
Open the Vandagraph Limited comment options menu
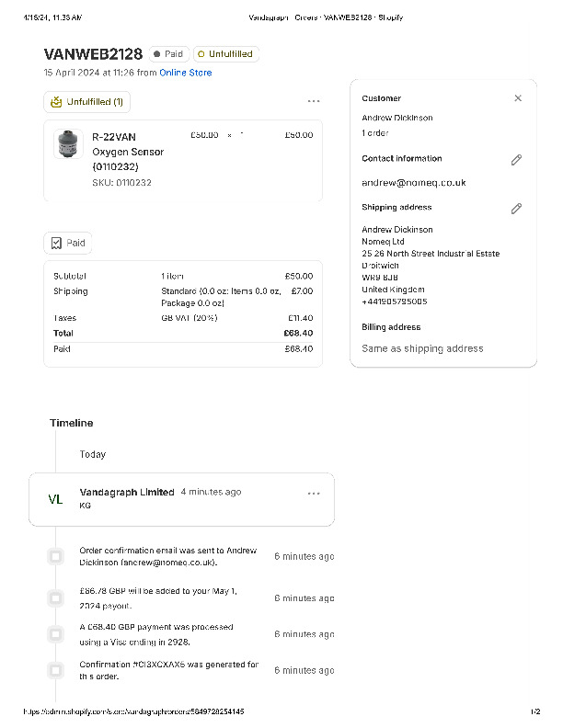point(314,494)
